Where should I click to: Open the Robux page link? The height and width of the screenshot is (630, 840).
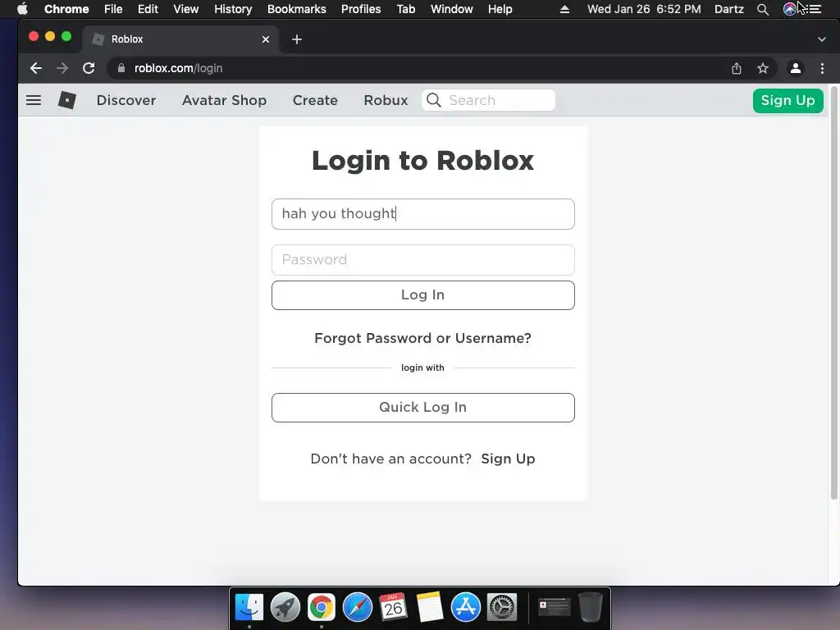(x=386, y=100)
